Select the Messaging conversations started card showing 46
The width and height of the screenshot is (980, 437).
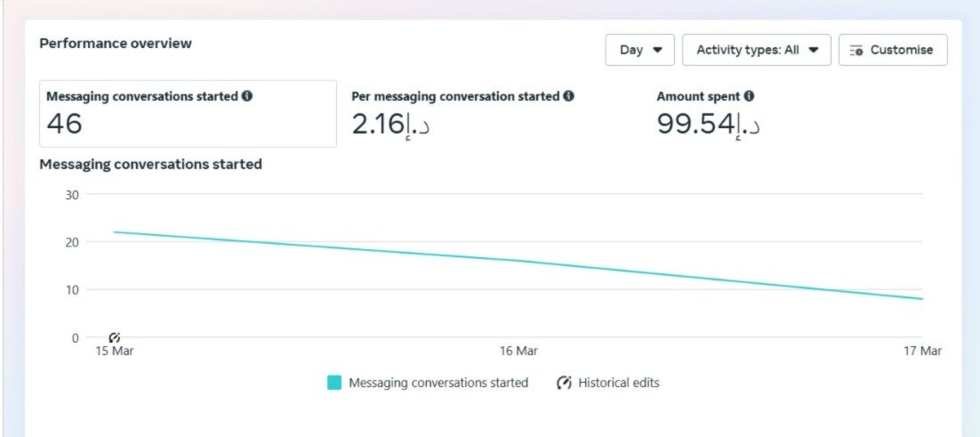(x=188, y=114)
